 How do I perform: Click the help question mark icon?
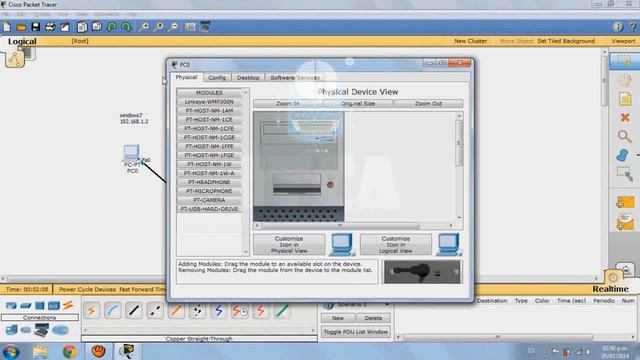pos(633,27)
